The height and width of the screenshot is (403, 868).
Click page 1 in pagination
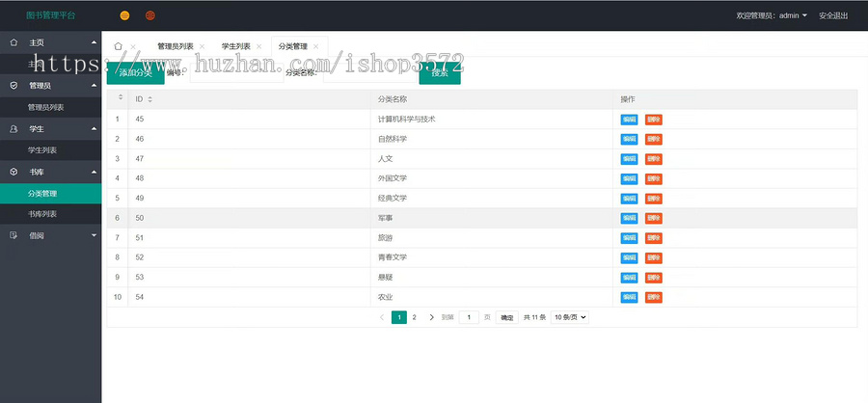[399, 317]
